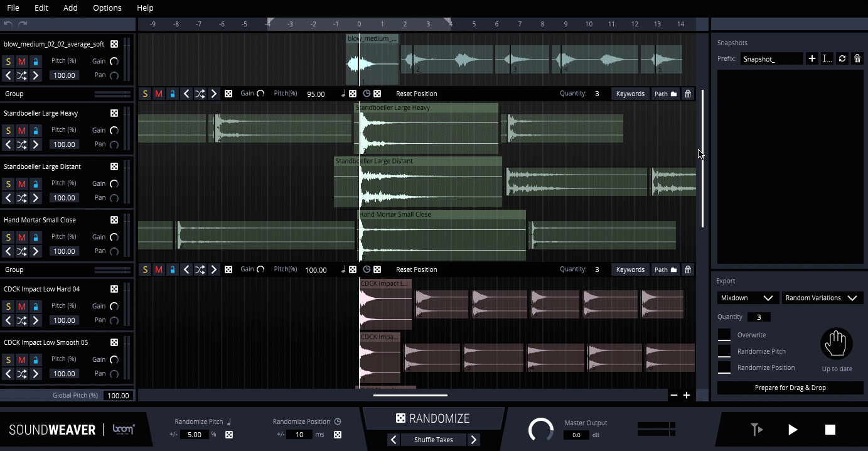Click the rename snapshot text cursor icon

827,58
